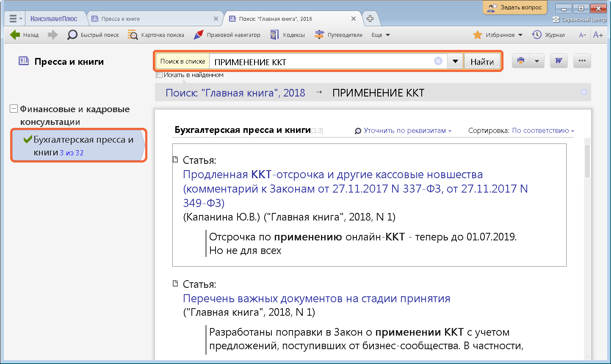Click the Бухгалтерская пресса и книги list heading
The image size is (611, 364).
pyautogui.click(x=243, y=130)
